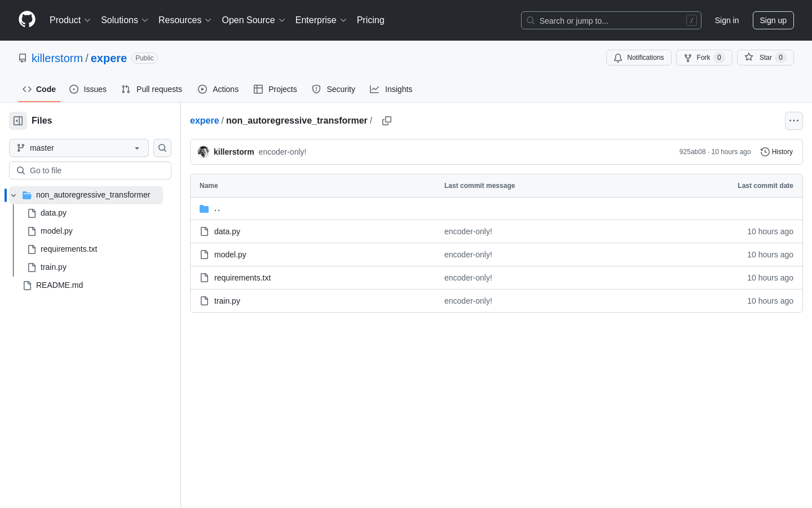Screen dimensions: 812x508
Task: Open requirements.txt from the file table
Action: point(242,278)
